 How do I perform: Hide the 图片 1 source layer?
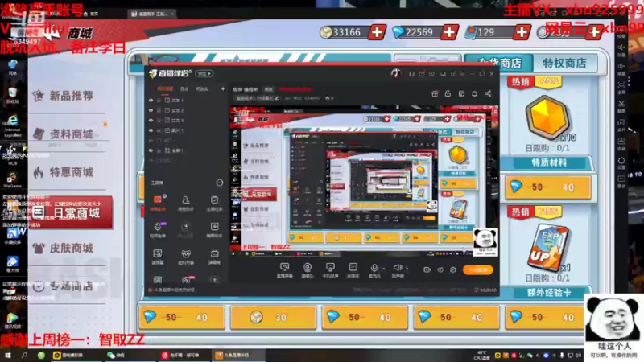(151, 130)
